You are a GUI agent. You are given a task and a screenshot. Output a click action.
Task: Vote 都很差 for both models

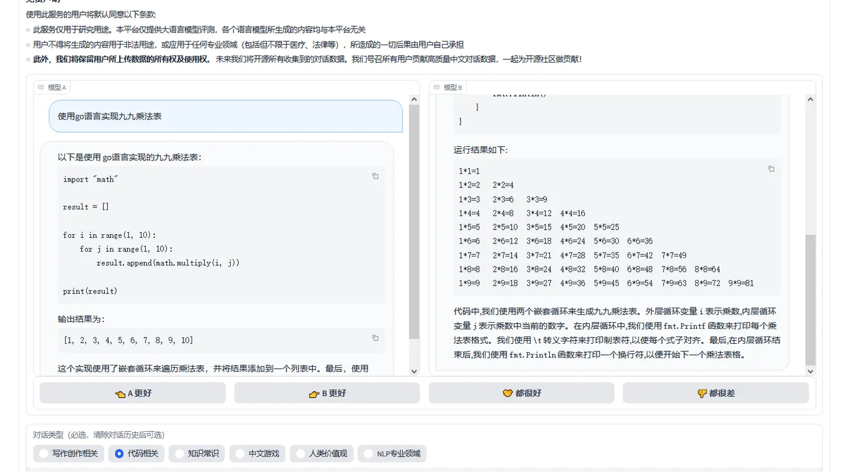coord(715,393)
